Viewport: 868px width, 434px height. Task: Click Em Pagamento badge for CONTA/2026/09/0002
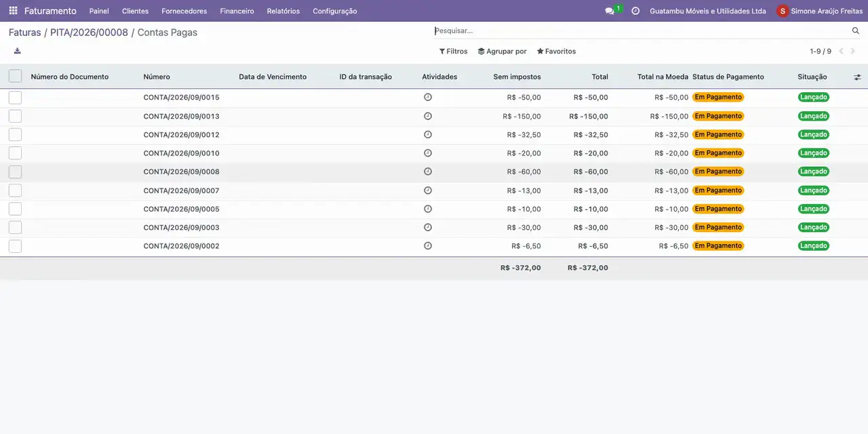coord(718,245)
